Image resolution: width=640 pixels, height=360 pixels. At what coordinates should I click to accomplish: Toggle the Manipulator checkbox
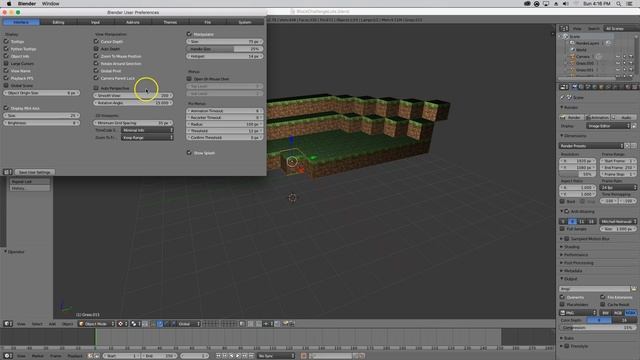[189, 34]
